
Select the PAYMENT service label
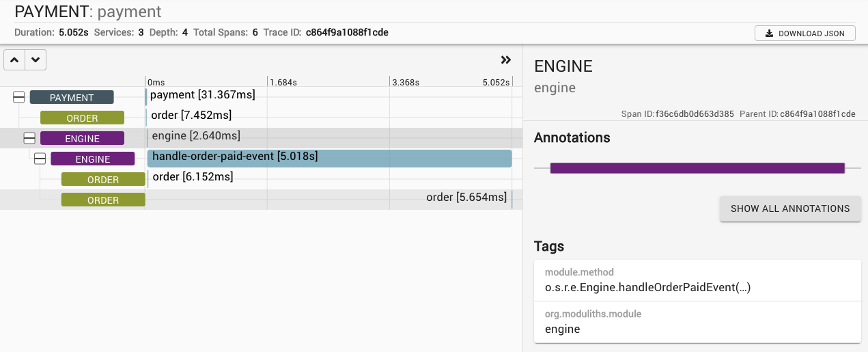tap(72, 98)
